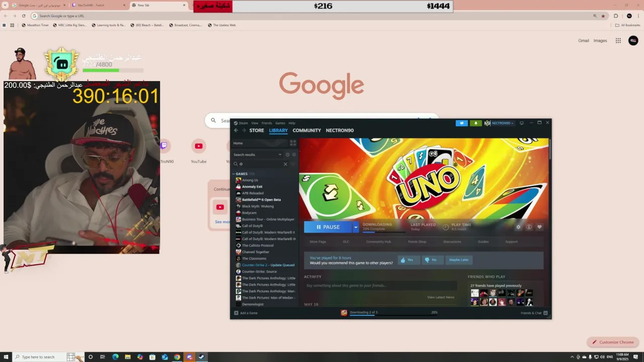This screenshot has height=362, width=644.
Task: Click Steam's back navigation arrow
Action: [x=236, y=130]
